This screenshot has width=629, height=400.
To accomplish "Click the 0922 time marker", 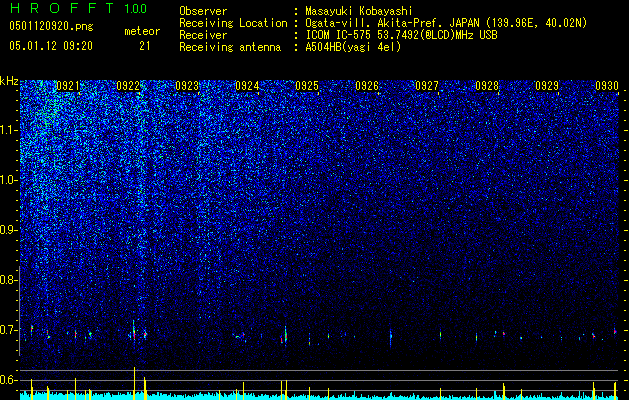I will tap(128, 86).
